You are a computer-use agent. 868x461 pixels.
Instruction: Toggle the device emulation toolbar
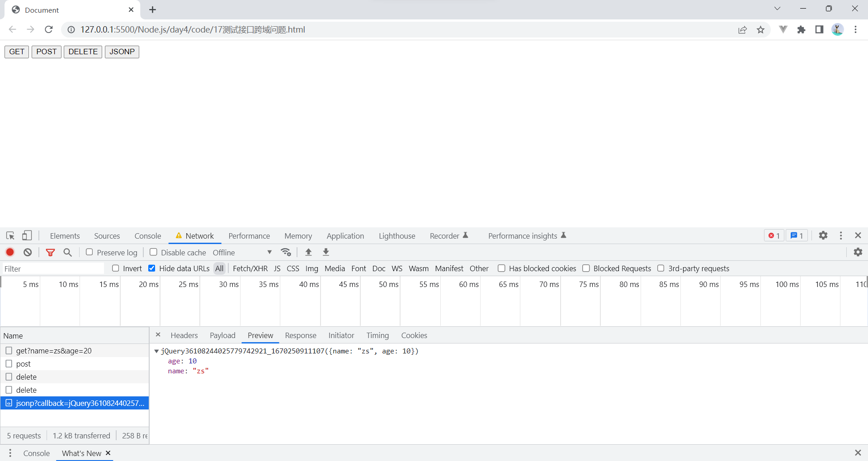[x=27, y=235]
